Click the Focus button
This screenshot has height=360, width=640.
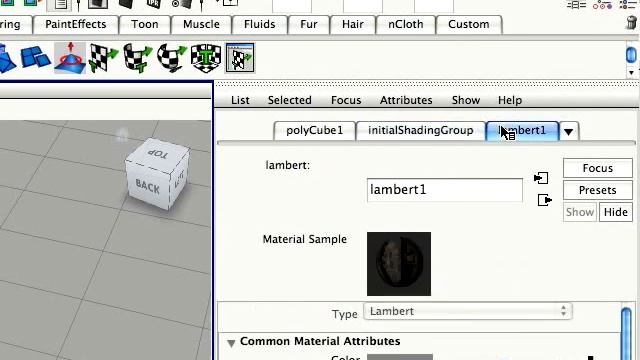coord(598,168)
